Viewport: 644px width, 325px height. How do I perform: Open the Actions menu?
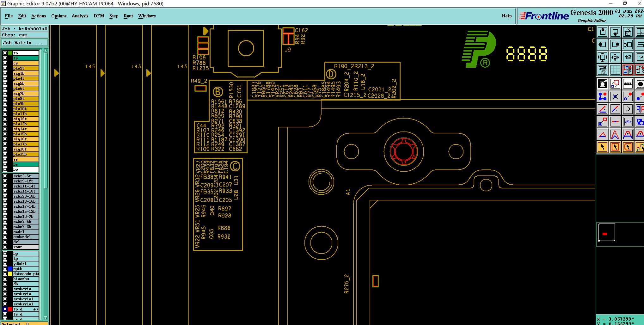(39, 16)
